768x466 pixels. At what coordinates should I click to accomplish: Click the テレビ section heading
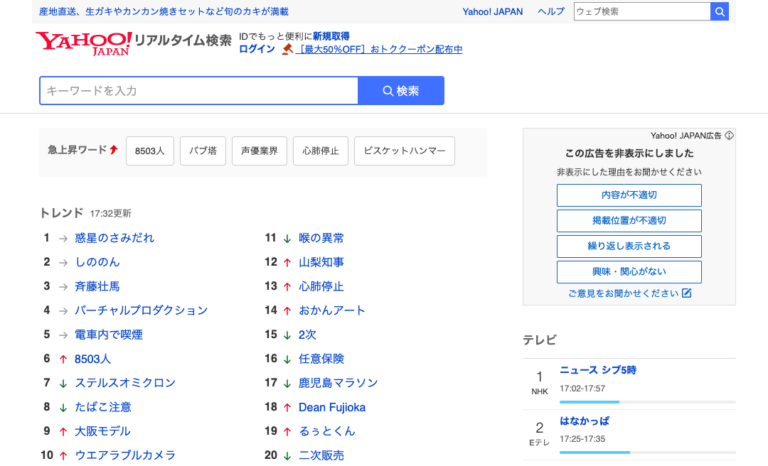[540, 340]
